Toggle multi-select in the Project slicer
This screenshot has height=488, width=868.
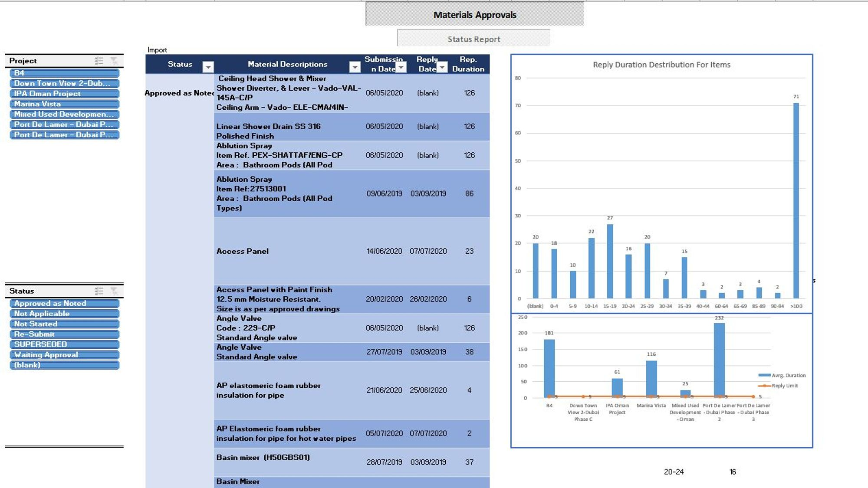pos(99,61)
